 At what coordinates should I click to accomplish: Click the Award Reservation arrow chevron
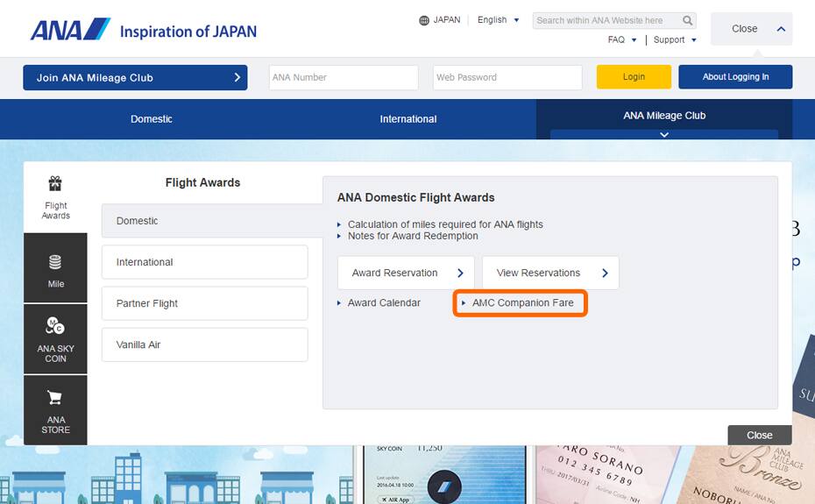coord(460,273)
